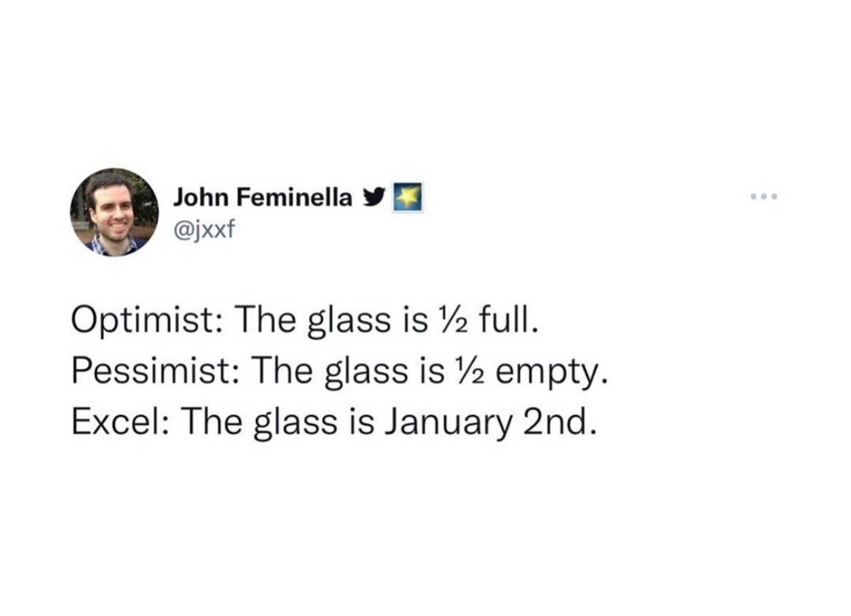Open the three-dot more options menu
Viewport: 851px width, 616px height.
tap(764, 196)
